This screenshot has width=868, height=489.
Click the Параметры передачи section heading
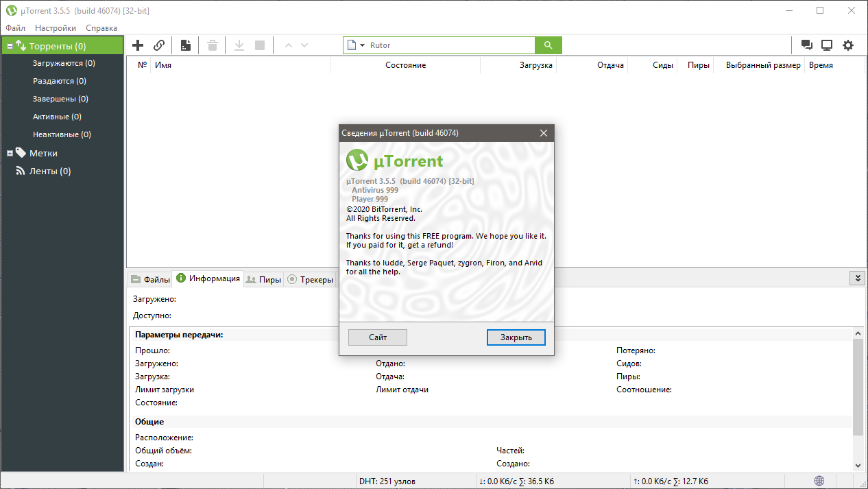(x=179, y=335)
